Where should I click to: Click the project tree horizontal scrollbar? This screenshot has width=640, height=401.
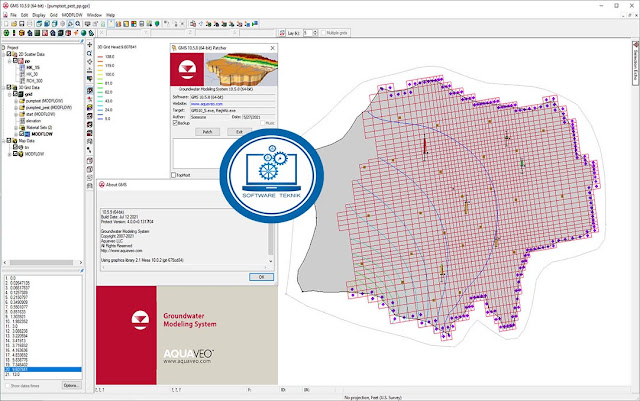pos(42,263)
